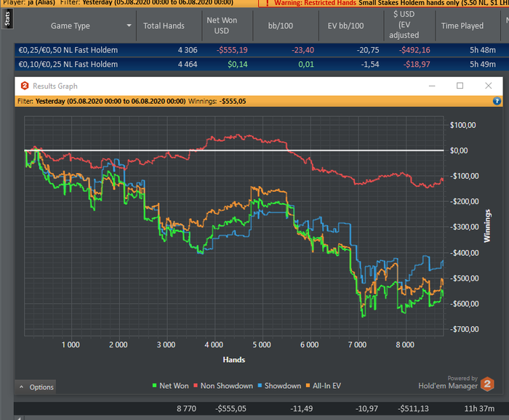The image size is (509, 420).
Task: Click the All-In EV legend label
Action: coord(327,386)
